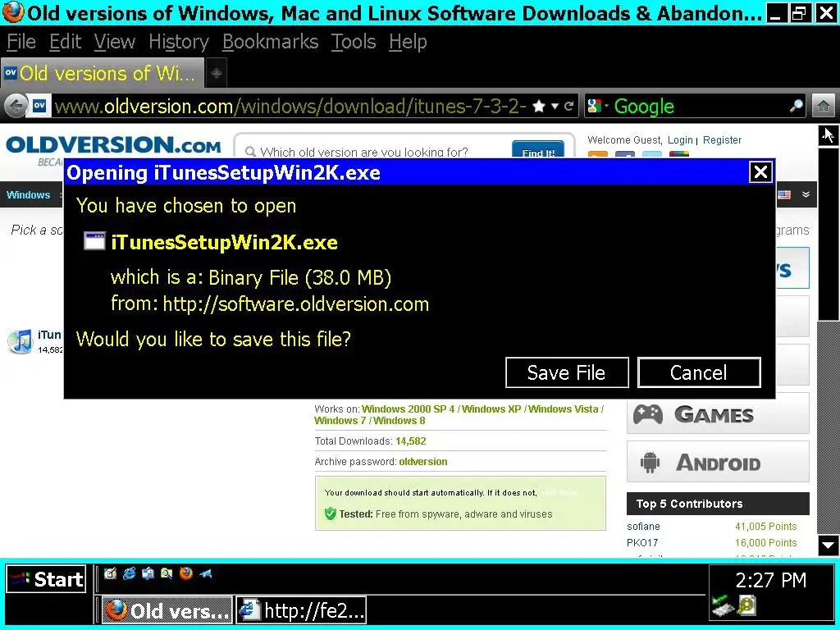The height and width of the screenshot is (630, 840).
Task: Click the Windows XP compatibility link
Action: click(x=491, y=409)
